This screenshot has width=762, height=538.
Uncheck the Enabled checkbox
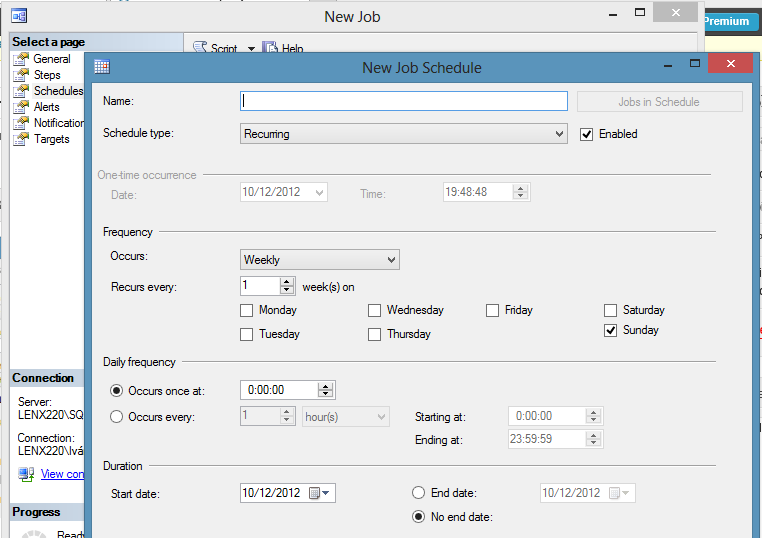tap(587, 134)
